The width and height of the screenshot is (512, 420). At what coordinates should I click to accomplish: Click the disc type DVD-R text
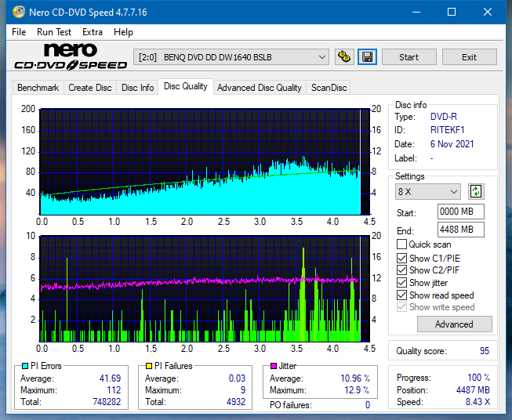click(444, 117)
